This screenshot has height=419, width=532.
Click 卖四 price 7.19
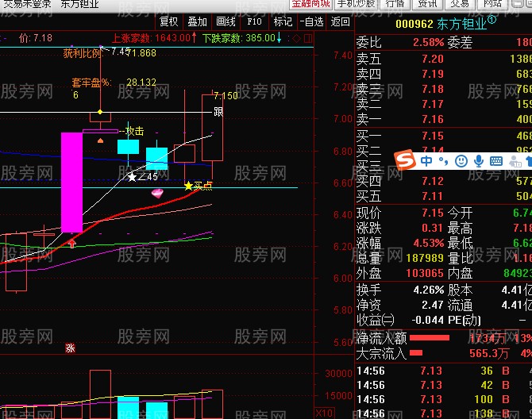tap(433, 74)
